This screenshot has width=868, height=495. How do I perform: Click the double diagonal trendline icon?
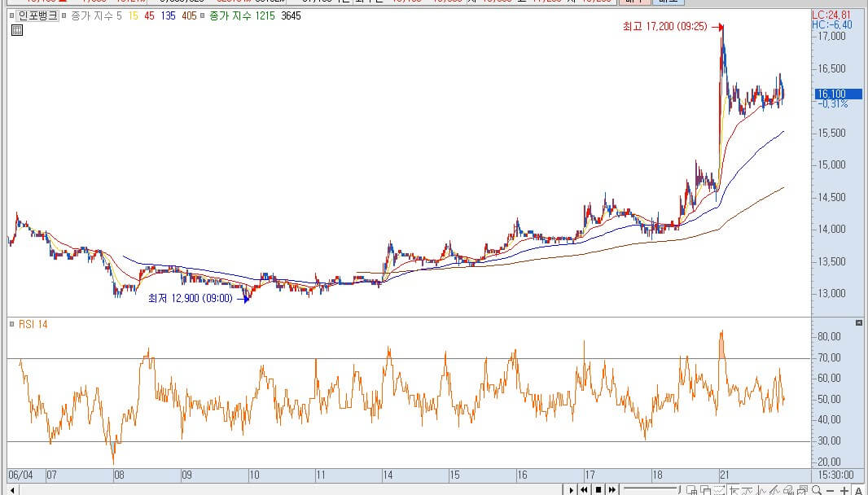coord(775,490)
